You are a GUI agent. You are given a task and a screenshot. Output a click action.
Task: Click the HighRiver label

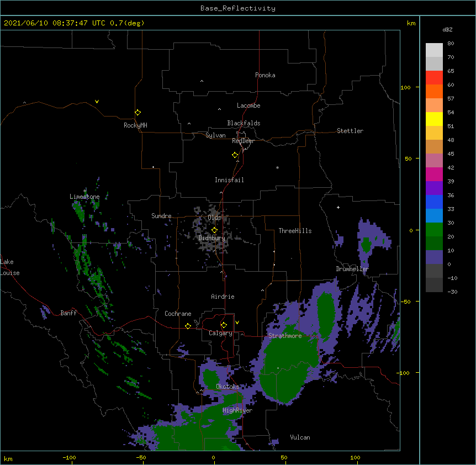click(237, 410)
